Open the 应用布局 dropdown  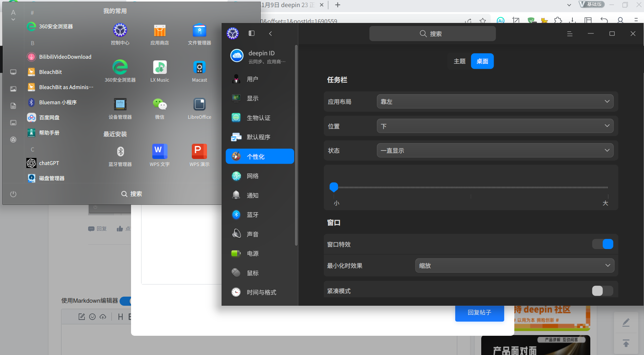495,102
